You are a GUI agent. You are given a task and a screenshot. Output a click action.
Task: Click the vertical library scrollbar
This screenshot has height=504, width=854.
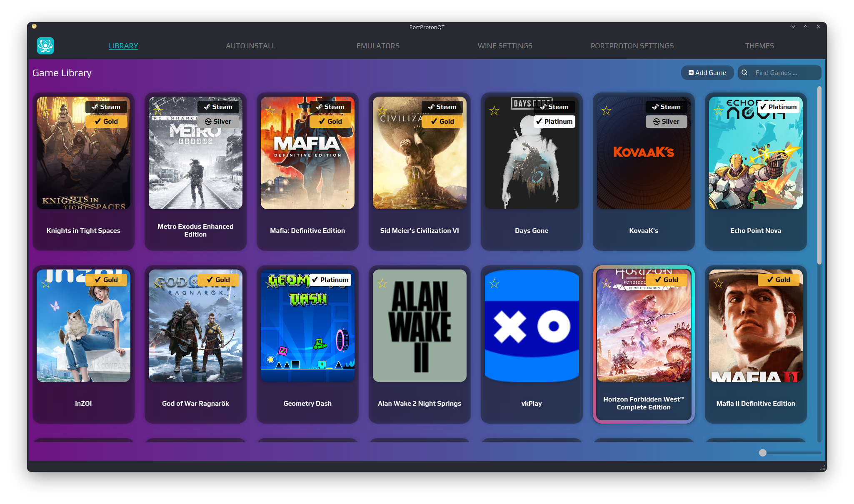point(819,175)
